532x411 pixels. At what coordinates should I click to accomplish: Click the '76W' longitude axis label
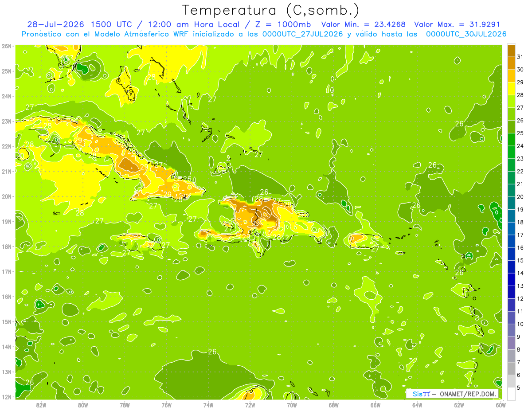point(166,405)
